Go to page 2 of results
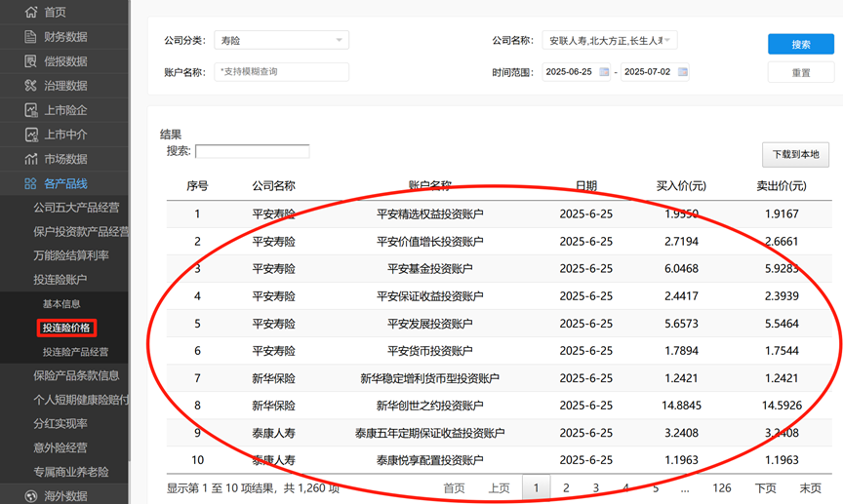 click(x=565, y=487)
